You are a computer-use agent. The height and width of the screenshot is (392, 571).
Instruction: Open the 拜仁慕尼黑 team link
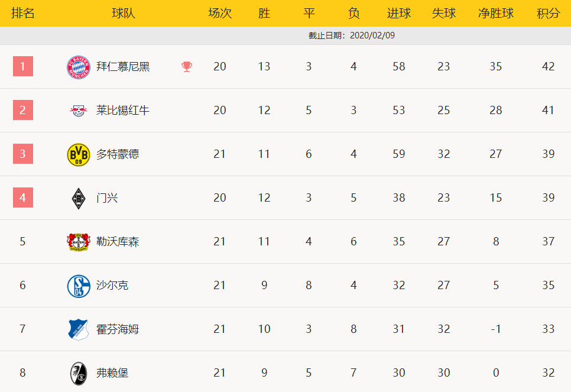tap(123, 67)
